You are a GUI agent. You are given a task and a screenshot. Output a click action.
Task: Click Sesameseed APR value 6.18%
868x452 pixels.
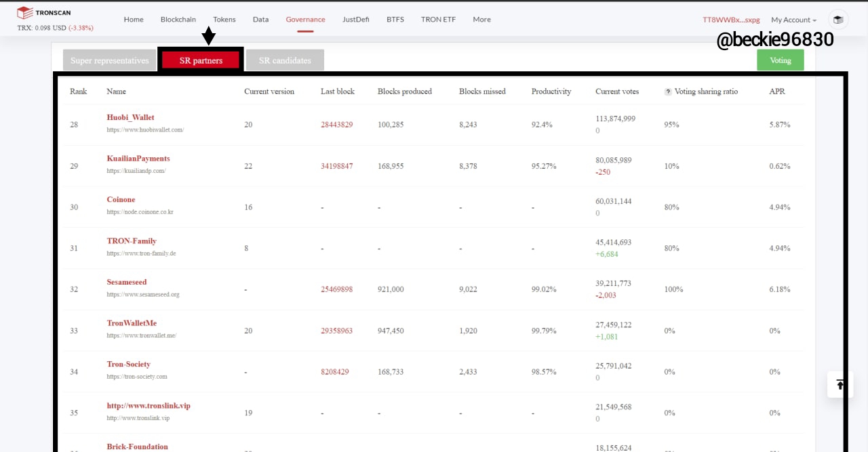pos(780,289)
